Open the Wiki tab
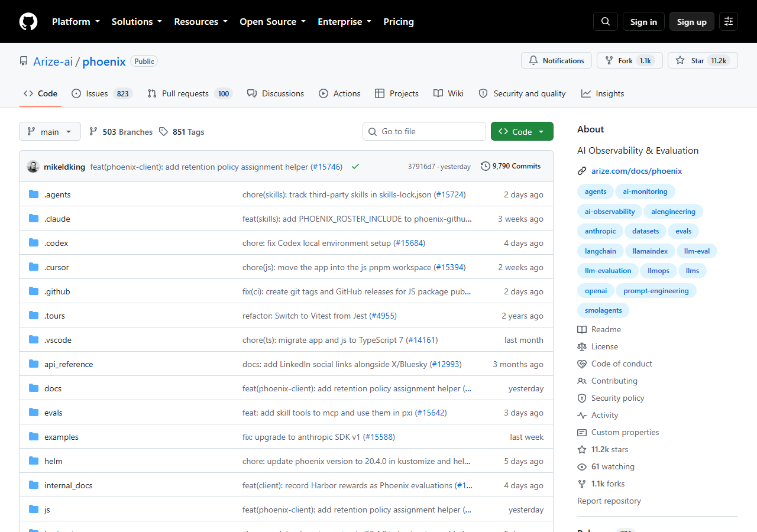The image size is (757, 532). pyautogui.click(x=448, y=93)
